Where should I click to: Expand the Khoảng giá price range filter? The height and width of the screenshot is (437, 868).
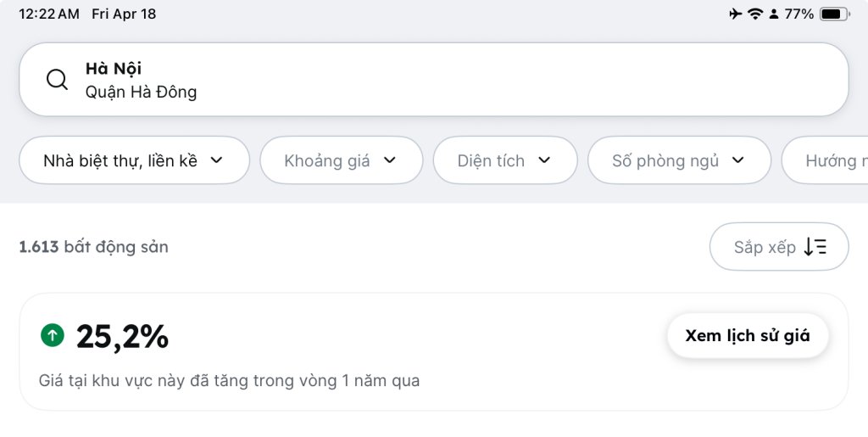(x=342, y=160)
